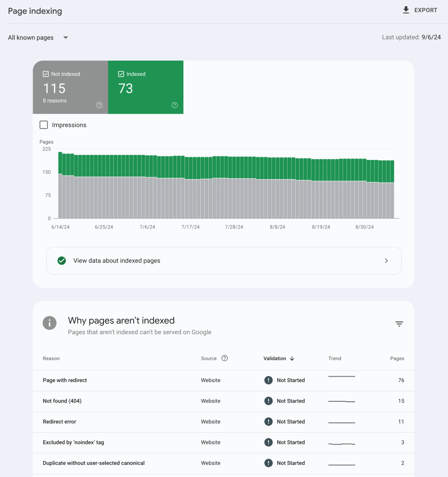Open the help icon on Indexed card
Viewport: 448px width, 477px height.
coord(174,105)
